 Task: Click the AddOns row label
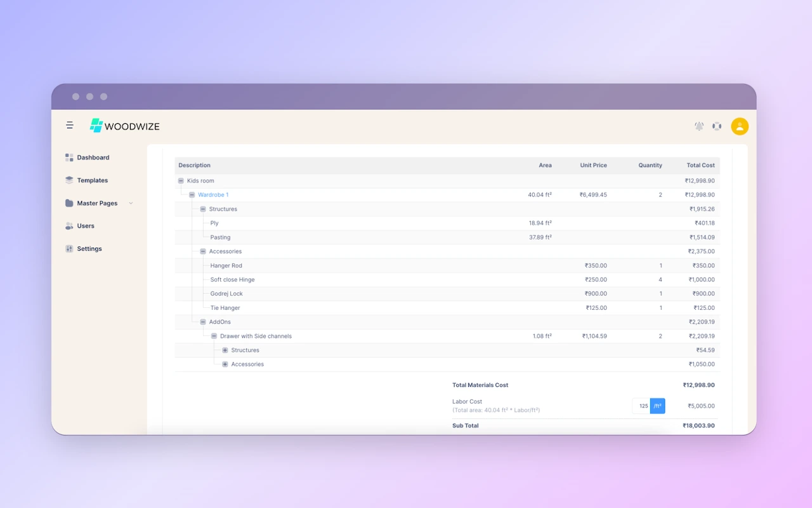tap(218, 321)
